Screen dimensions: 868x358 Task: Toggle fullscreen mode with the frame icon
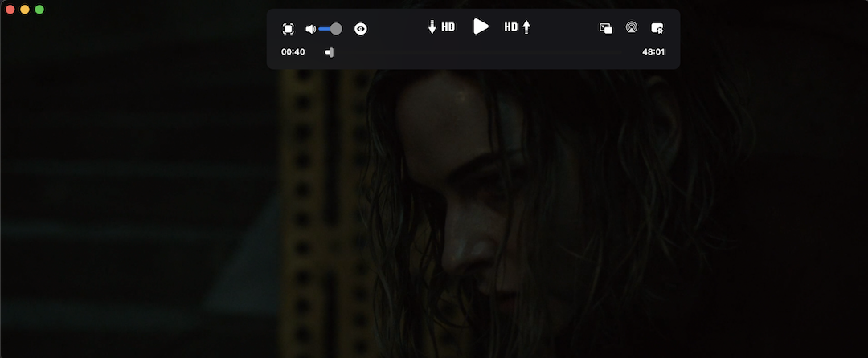(x=288, y=29)
